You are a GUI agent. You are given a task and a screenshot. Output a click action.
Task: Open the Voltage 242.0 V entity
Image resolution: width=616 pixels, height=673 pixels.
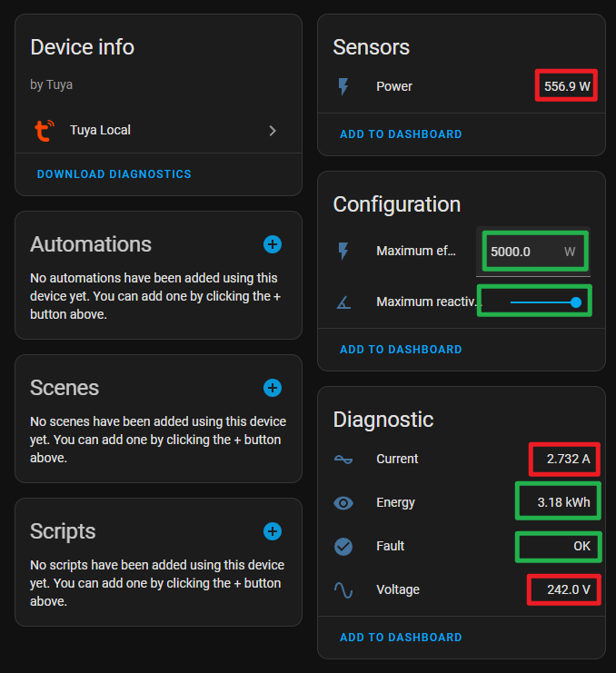(x=569, y=589)
